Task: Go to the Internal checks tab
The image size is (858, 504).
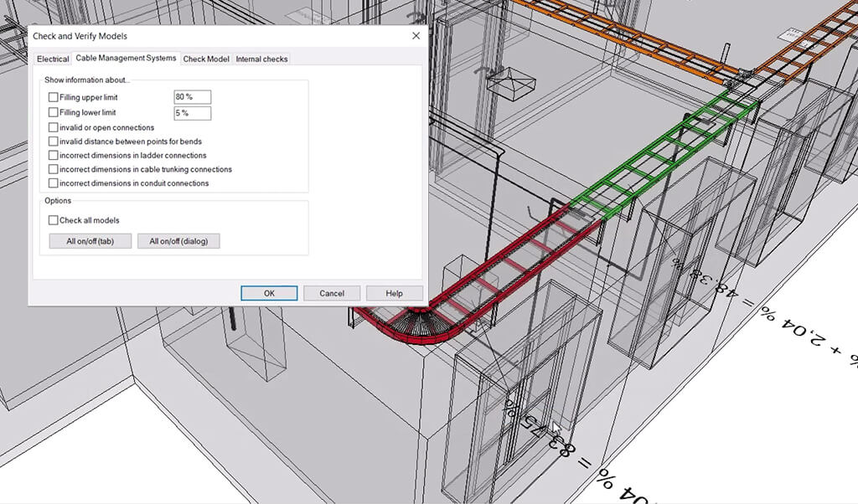Action: click(261, 59)
